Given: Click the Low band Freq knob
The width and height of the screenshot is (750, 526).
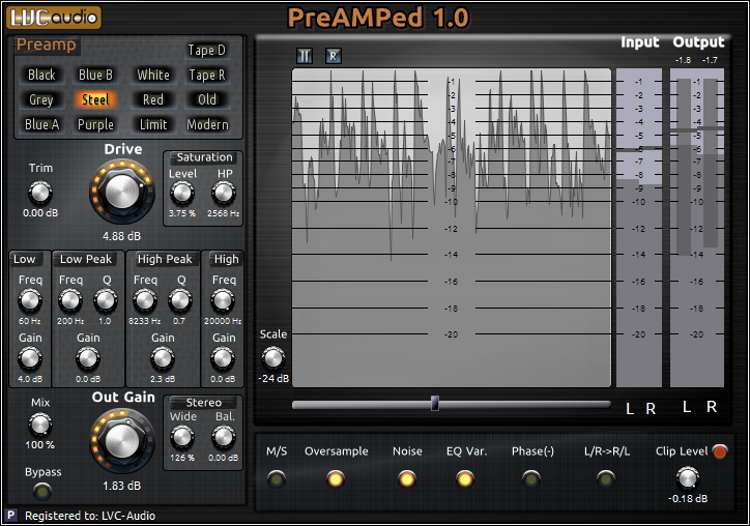Looking at the screenshot, I should [30, 301].
